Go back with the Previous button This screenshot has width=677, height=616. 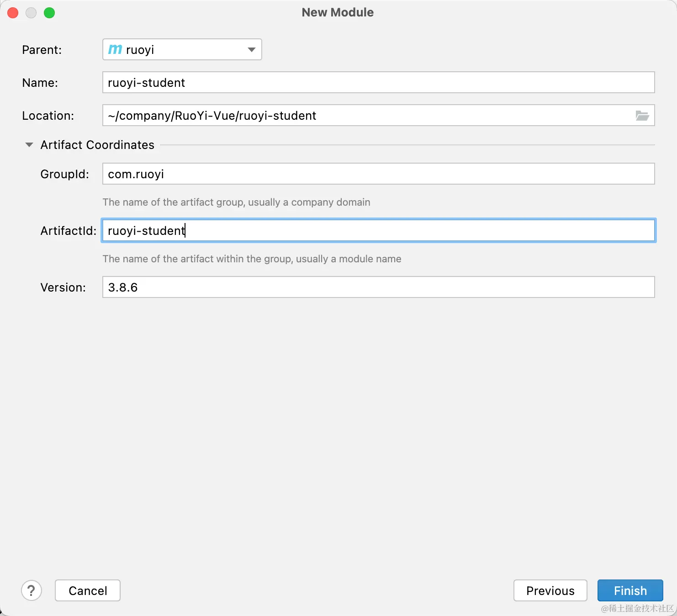coord(550,590)
